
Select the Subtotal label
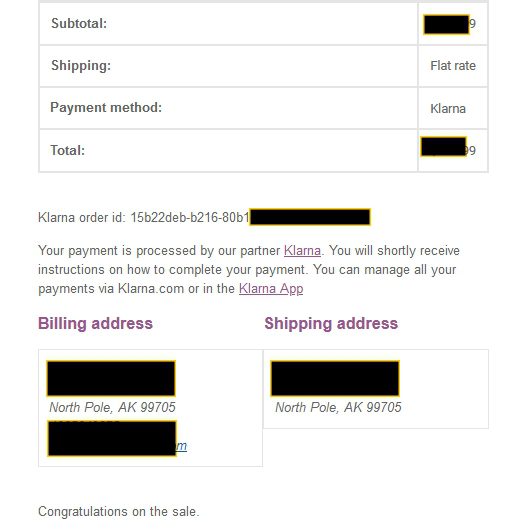point(79,23)
